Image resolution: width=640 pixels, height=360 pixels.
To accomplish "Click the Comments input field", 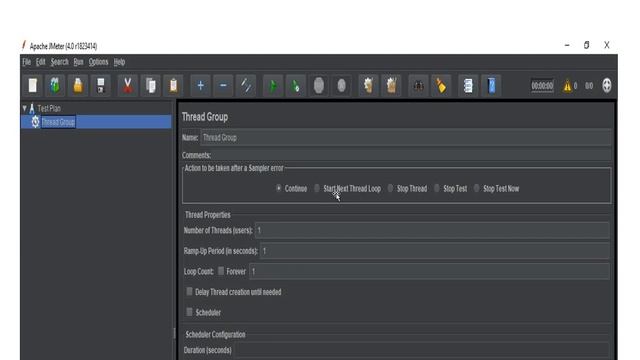I will 411,155.
